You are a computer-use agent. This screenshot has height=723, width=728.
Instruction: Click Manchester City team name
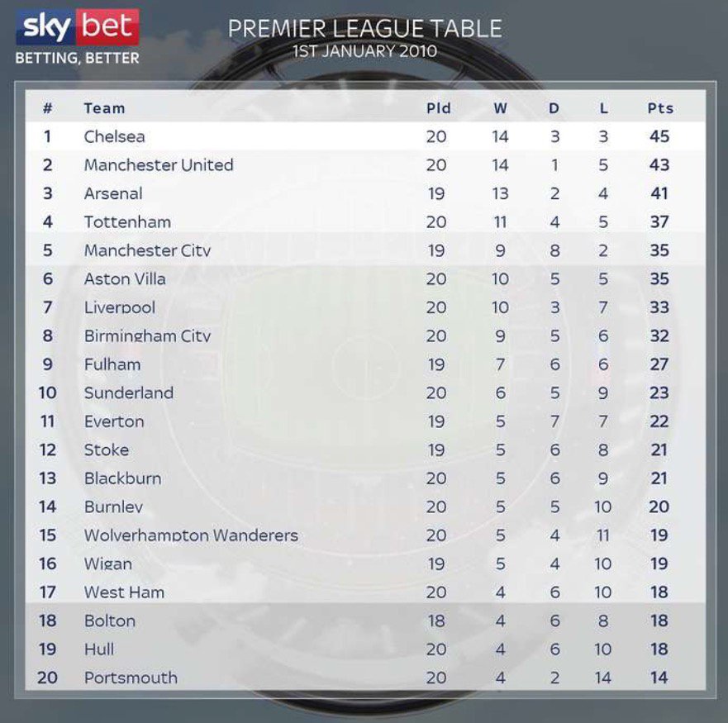point(147,250)
